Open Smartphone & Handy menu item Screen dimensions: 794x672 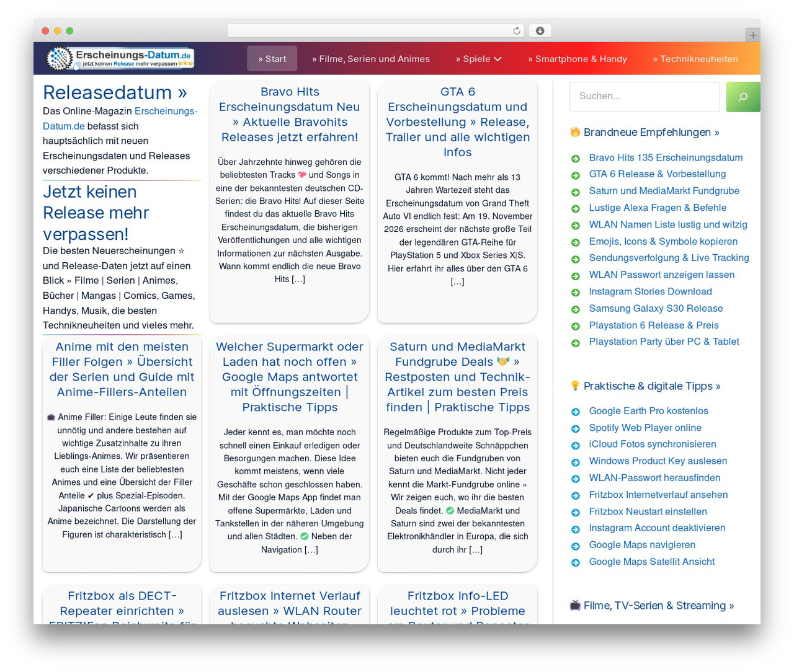click(x=578, y=59)
